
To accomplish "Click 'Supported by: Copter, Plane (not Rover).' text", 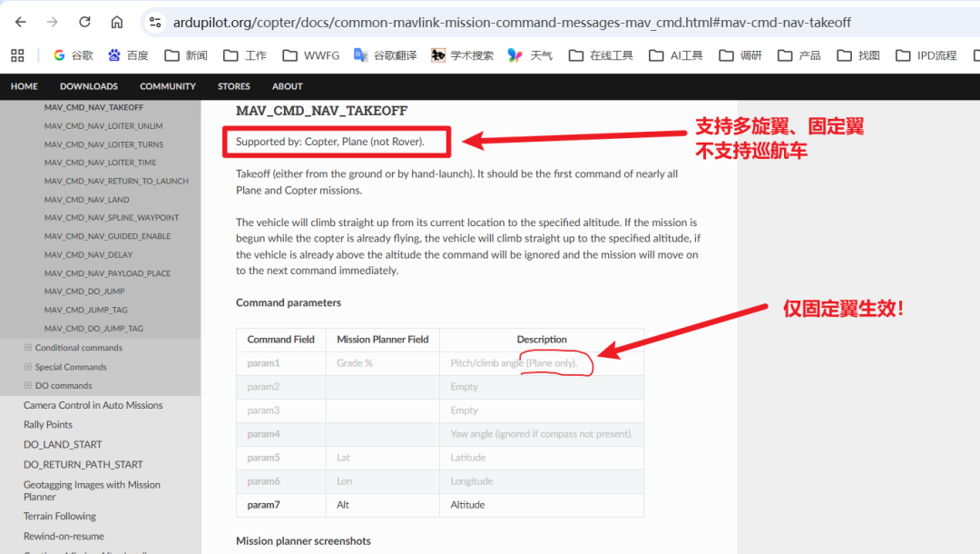I will [330, 142].
